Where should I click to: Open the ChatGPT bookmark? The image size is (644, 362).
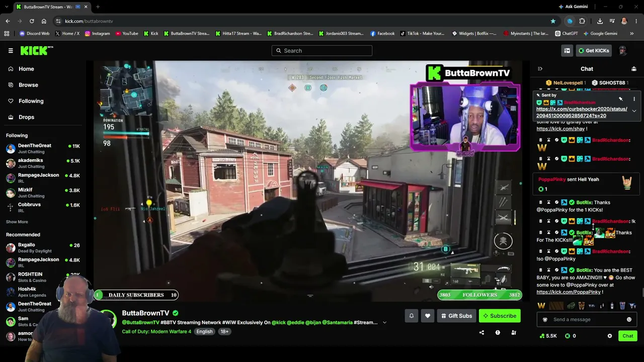567,34
